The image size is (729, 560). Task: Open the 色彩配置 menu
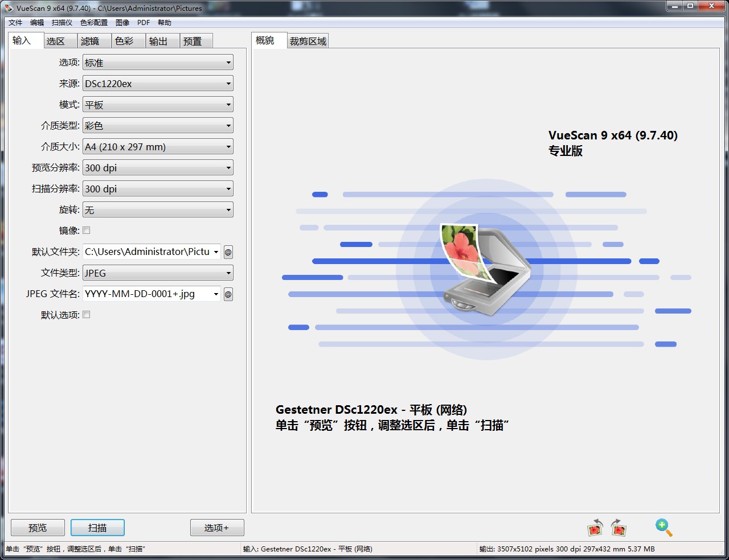pos(94,23)
